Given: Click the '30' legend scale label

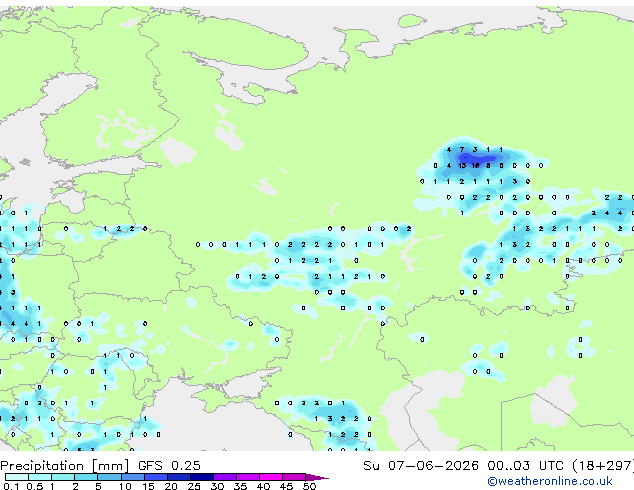Looking at the screenshot, I should (x=217, y=486).
